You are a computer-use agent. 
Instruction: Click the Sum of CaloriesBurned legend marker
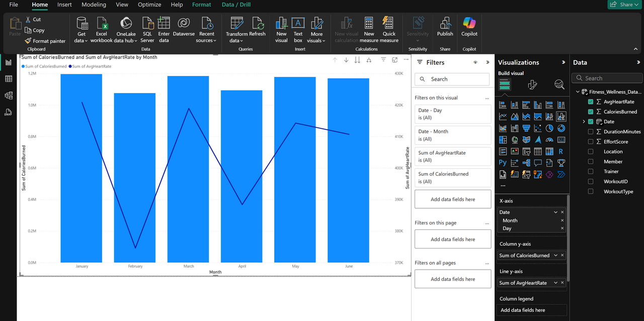[23, 66]
